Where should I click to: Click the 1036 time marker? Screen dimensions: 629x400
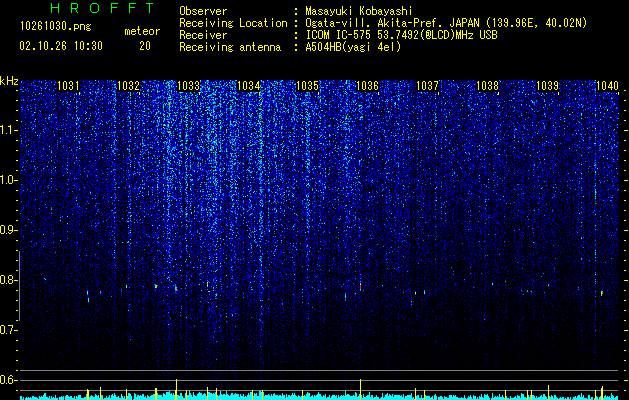tap(367, 85)
